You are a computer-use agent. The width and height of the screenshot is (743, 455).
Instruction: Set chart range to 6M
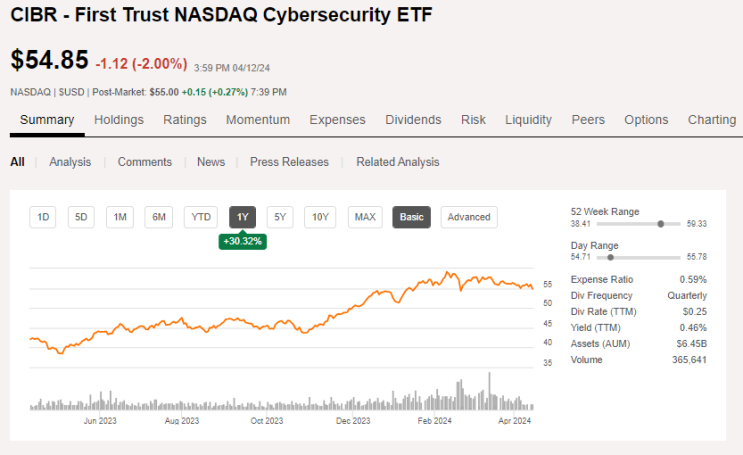tap(159, 217)
